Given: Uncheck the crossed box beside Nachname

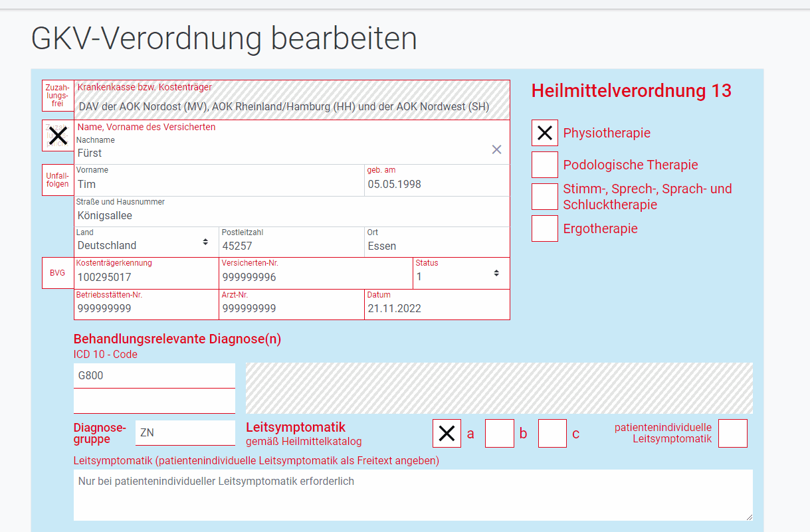Looking at the screenshot, I should click(x=58, y=135).
